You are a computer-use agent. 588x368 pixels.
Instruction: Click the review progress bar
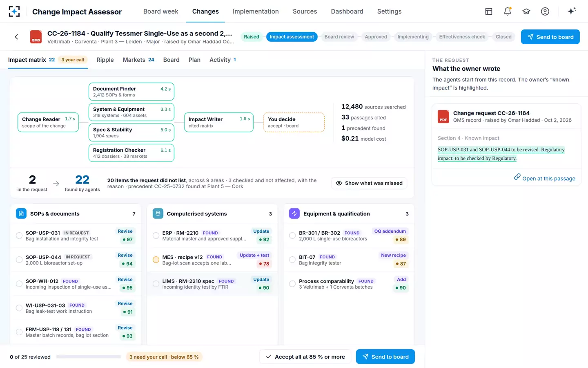pyautogui.click(x=88, y=357)
